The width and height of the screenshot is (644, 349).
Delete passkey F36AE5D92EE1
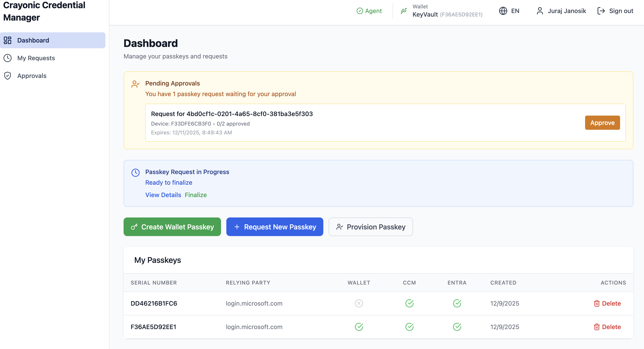pos(607,327)
